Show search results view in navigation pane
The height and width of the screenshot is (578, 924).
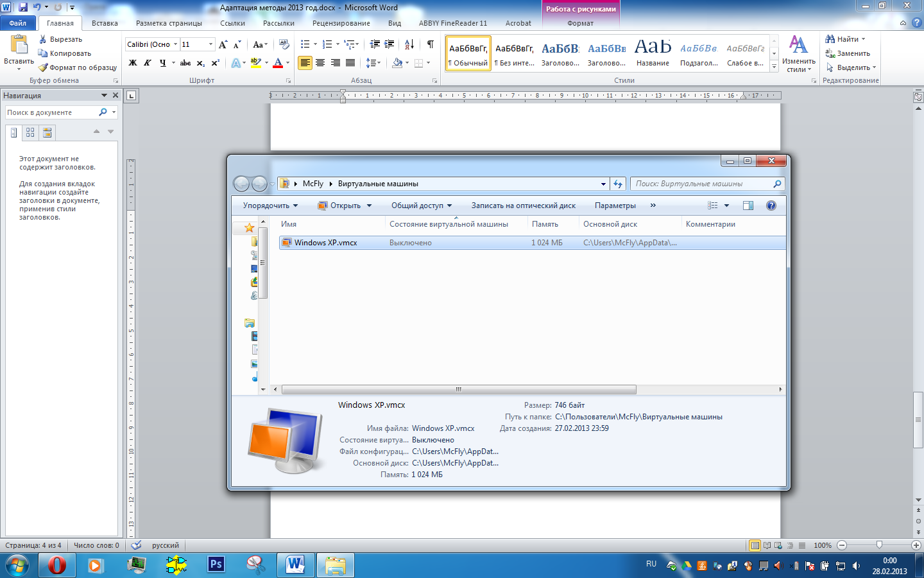coord(47,133)
